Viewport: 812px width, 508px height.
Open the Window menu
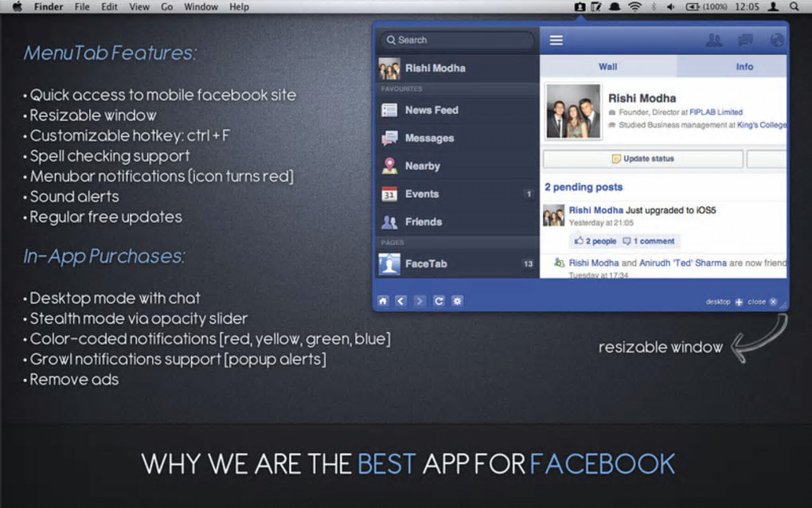point(201,6)
